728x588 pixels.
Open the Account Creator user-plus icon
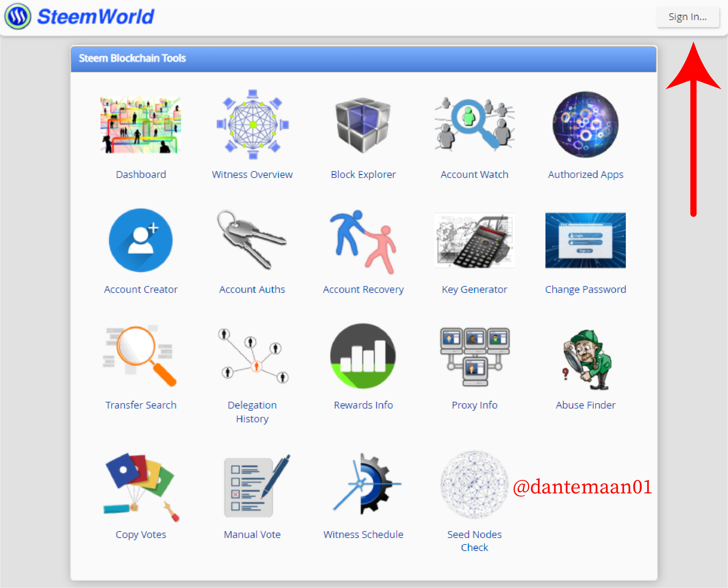point(141,240)
